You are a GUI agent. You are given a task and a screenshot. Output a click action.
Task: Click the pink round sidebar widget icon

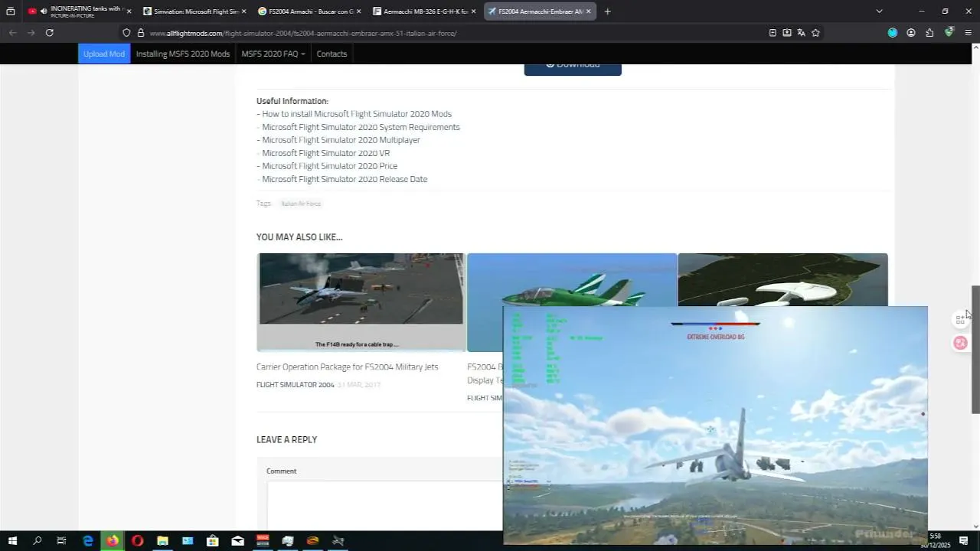pos(960,343)
